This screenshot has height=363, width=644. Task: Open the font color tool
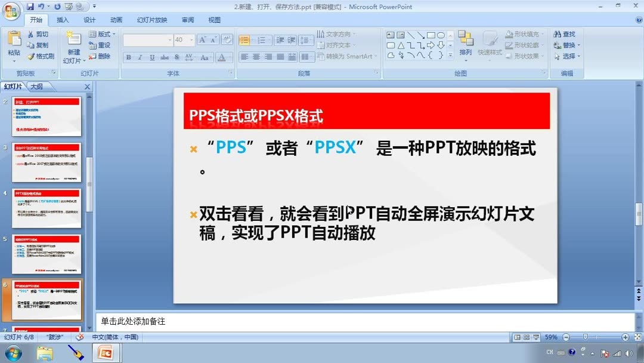point(222,59)
